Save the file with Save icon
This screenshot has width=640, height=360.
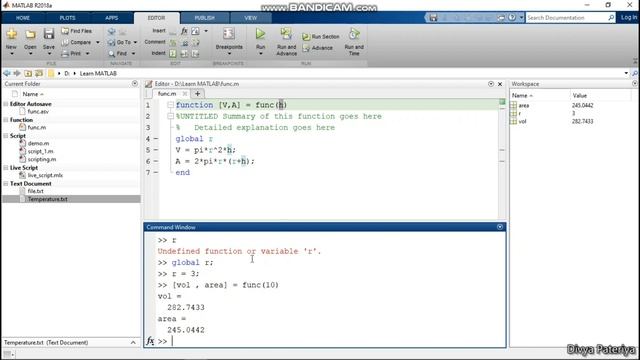(49, 34)
